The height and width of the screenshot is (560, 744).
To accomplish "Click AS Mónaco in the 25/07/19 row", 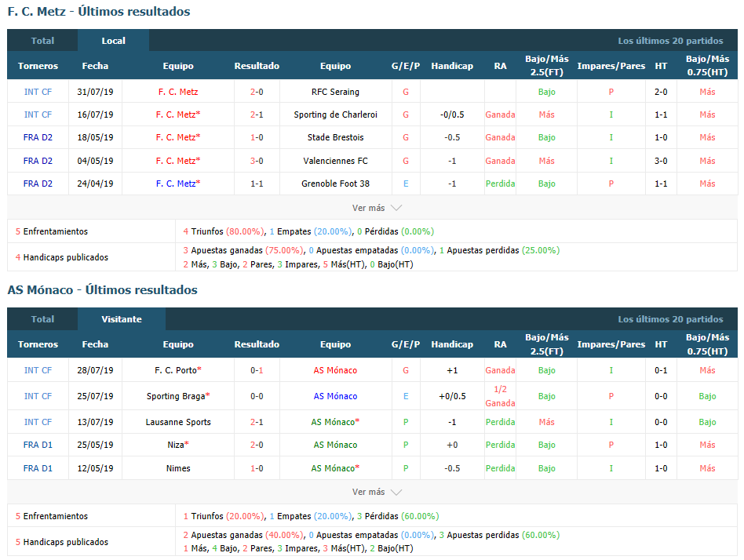I will (x=335, y=396).
